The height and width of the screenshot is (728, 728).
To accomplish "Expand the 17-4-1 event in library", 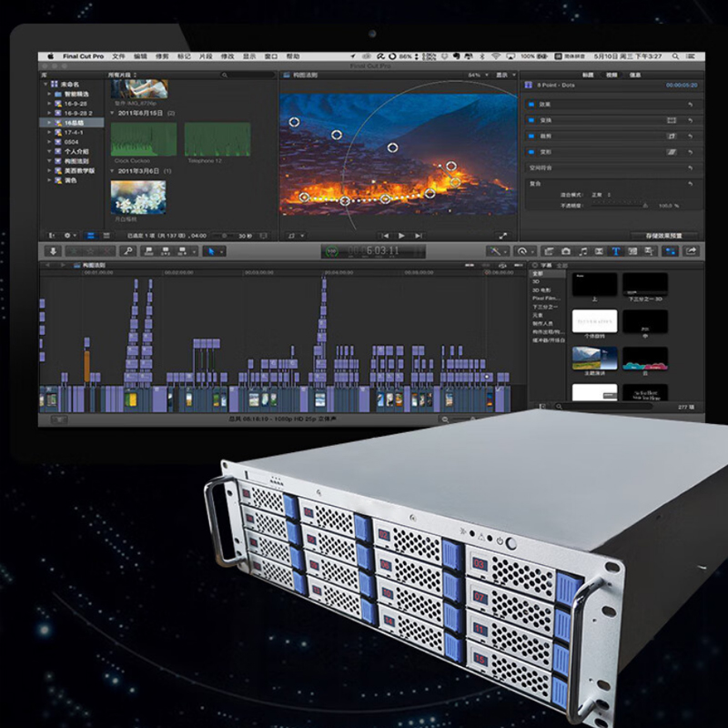I will point(50,132).
